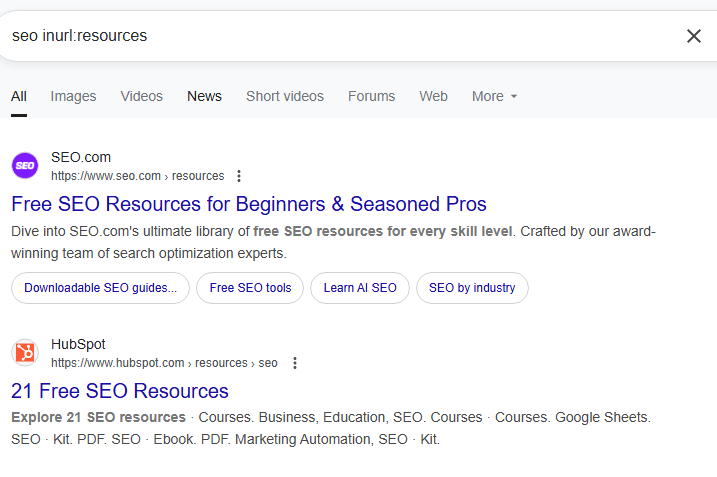Switch to the Web tab
The image size is (717, 477).
coord(433,96)
